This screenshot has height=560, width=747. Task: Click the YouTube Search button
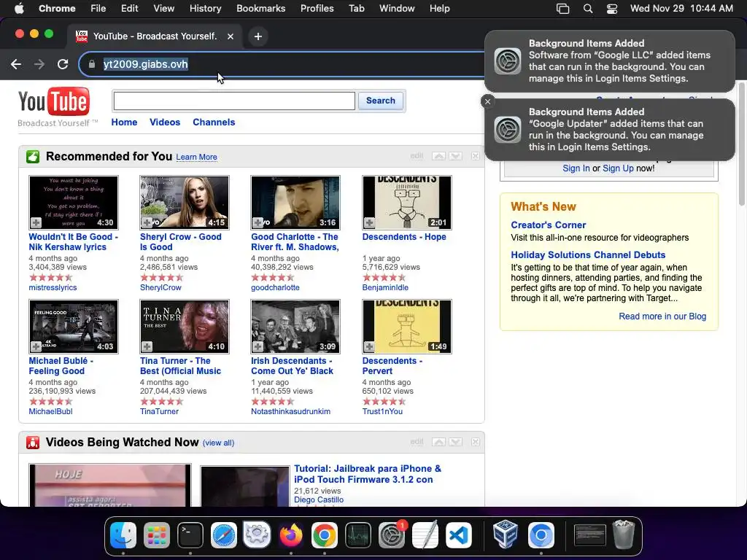[x=381, y=101]
